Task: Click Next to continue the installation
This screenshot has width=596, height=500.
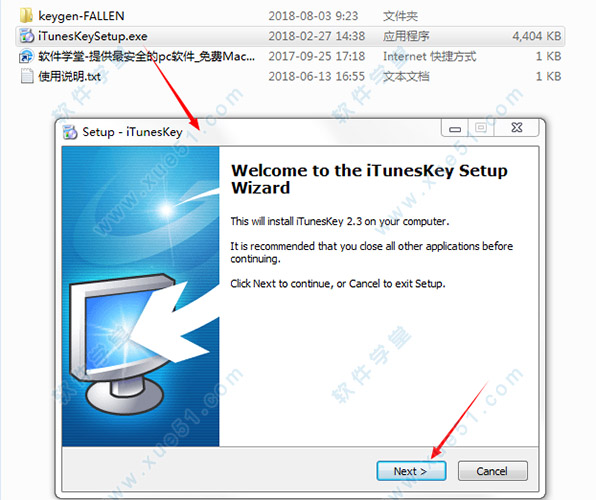Action: 411,471
